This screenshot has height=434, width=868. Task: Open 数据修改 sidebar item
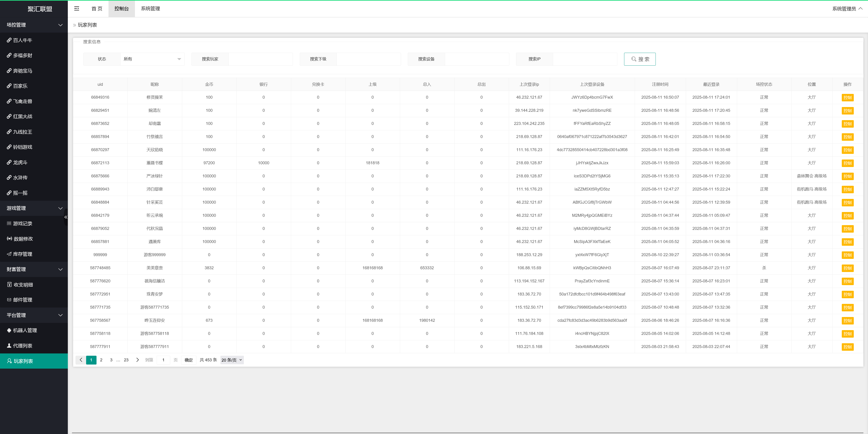(x=23, y=239)
